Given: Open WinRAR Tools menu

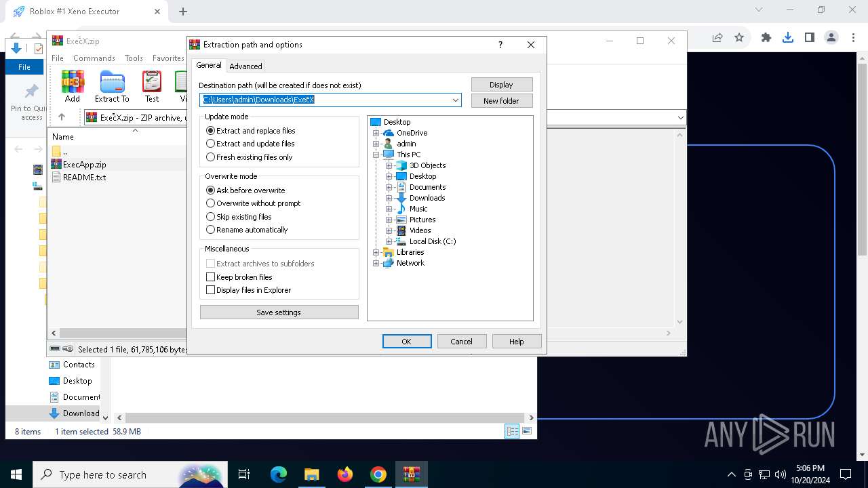Looking at the screenshot, I should point(134,58).
